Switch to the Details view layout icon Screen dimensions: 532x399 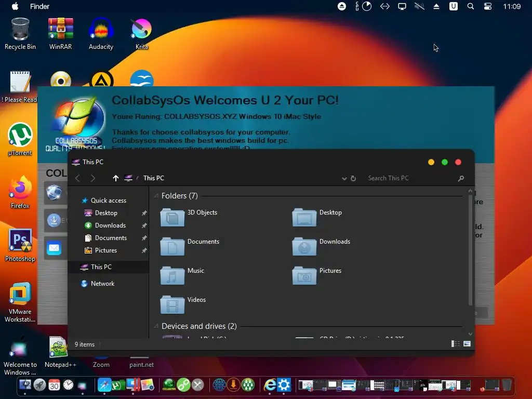pyautogui.click(x=455, y=344)
